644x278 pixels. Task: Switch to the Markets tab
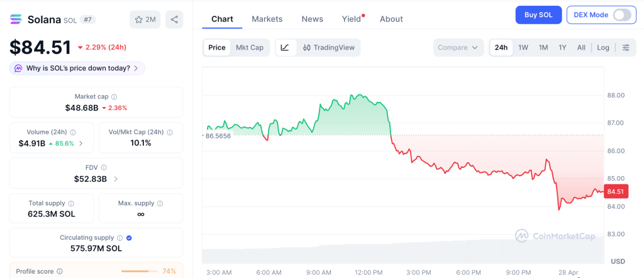coord(267,19)
